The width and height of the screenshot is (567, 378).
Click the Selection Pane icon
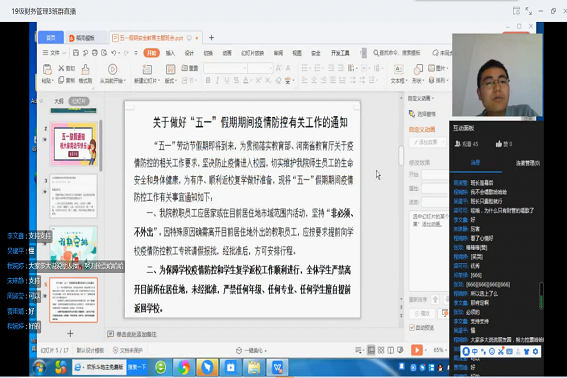412,114
